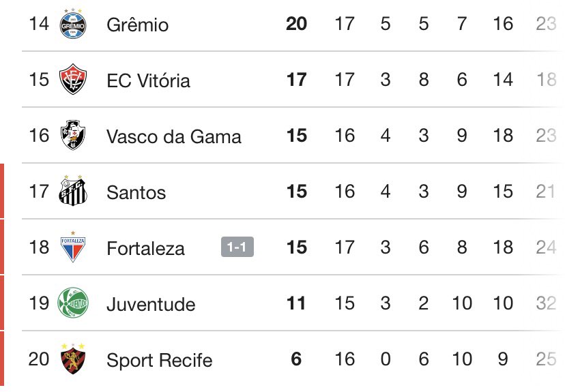Select position number 17 for Santos
Screen dimensions: 565x392
pyautogui.click(x=40, y=192)
